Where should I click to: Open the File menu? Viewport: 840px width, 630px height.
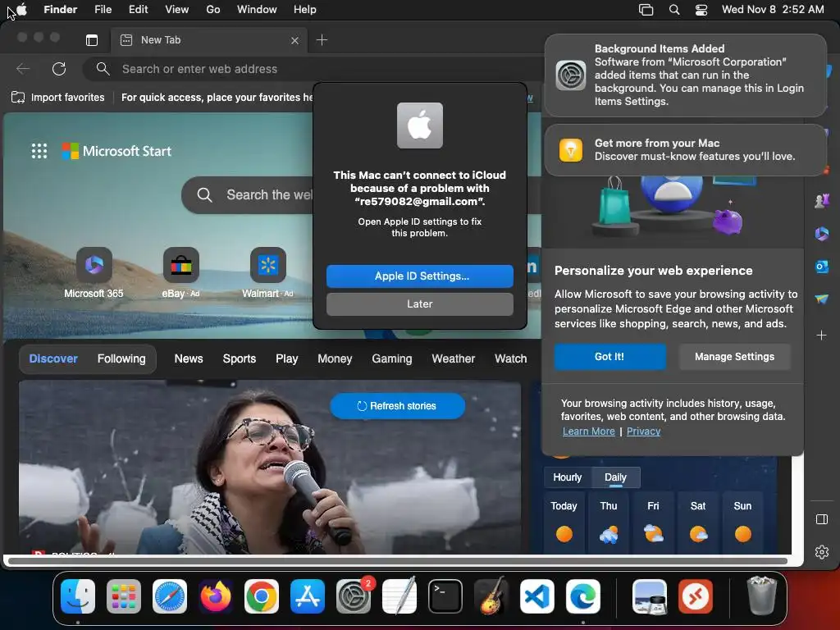point(103,10)
